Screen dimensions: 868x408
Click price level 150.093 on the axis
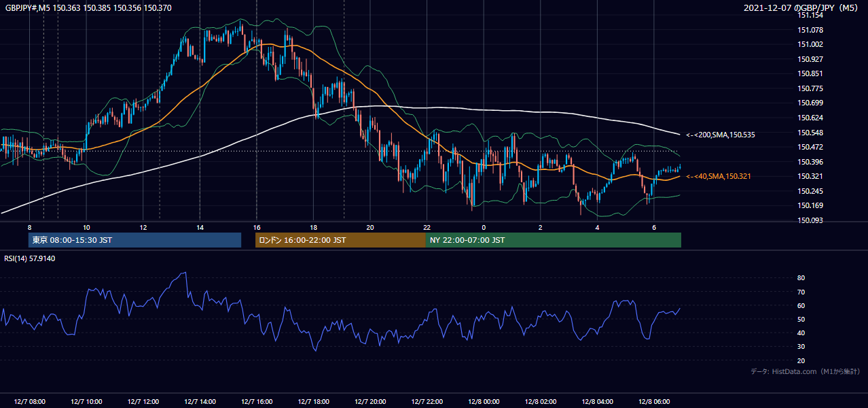pyautogui.click(x=810, y=220)
